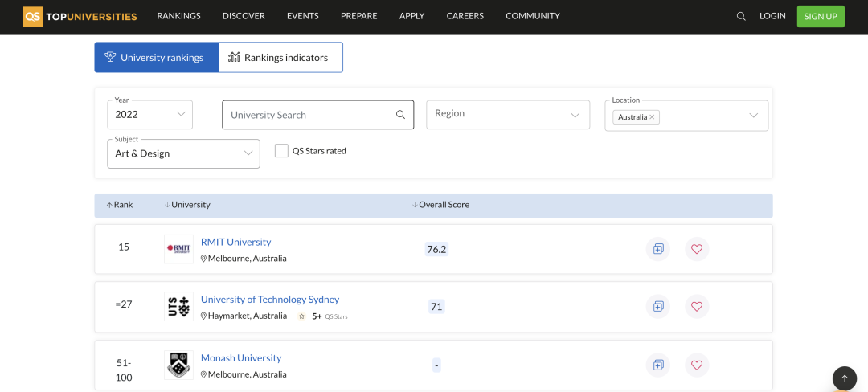Click the RMIT University logo thumbnail
The image size is (868, 392).
[178, 249]
